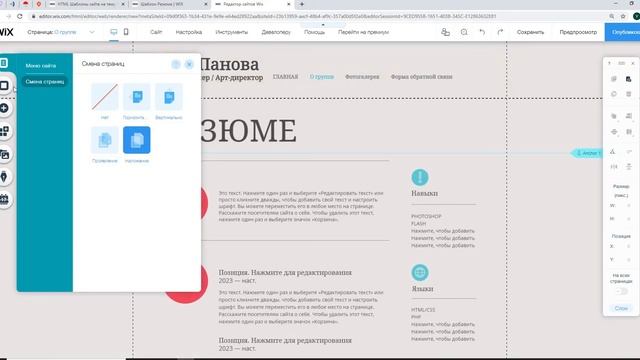This screenshot has height=360, width=640.
Task: Select the crossfade page transition
Action: click(104, 140)
